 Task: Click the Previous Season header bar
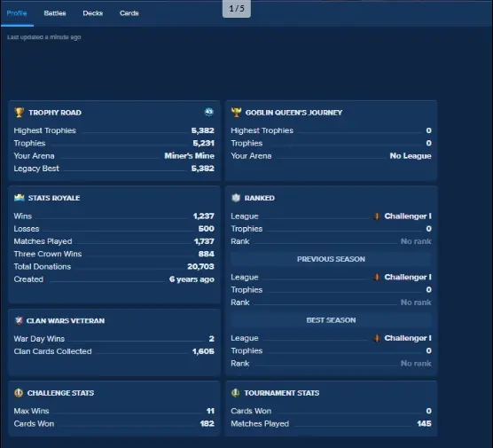(x=331, y=259)
